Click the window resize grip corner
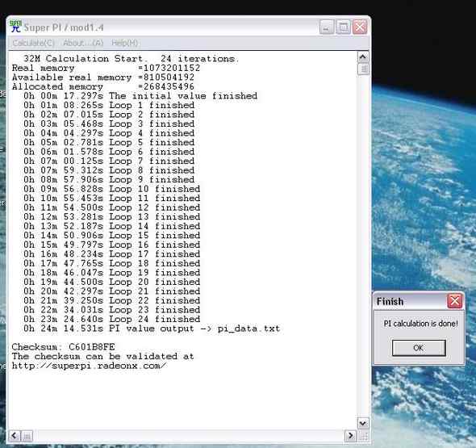The height and width of the screenshot is (448, 476). 364,437
